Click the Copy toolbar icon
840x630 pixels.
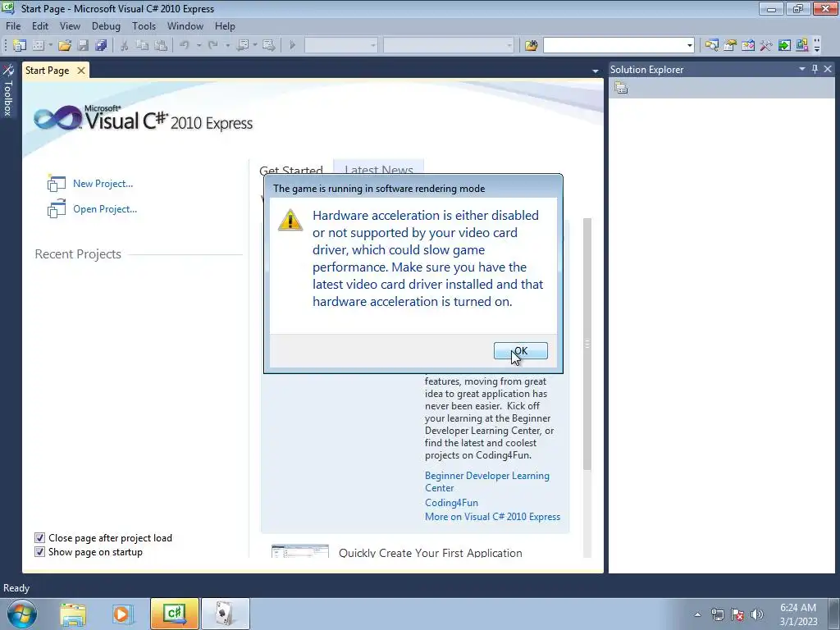[142, 46]
